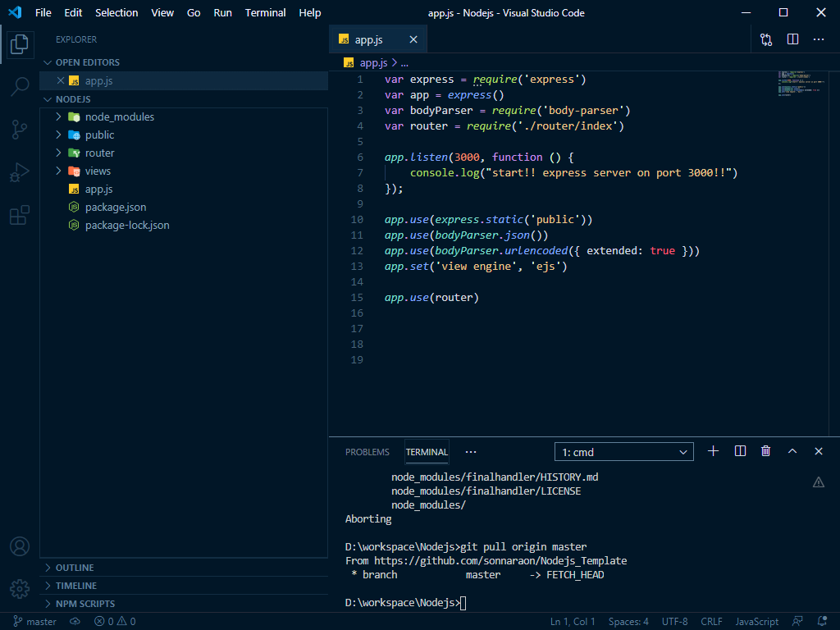The image size is (840, 630).
Task: Publish changes with cloud sync icon
Action: tap(75, 622)
